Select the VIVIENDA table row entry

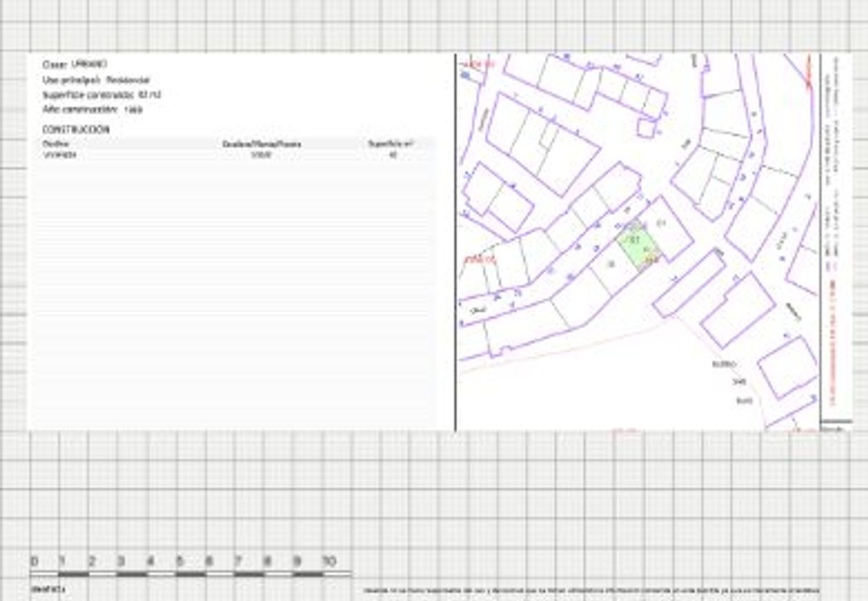(60, 155)
